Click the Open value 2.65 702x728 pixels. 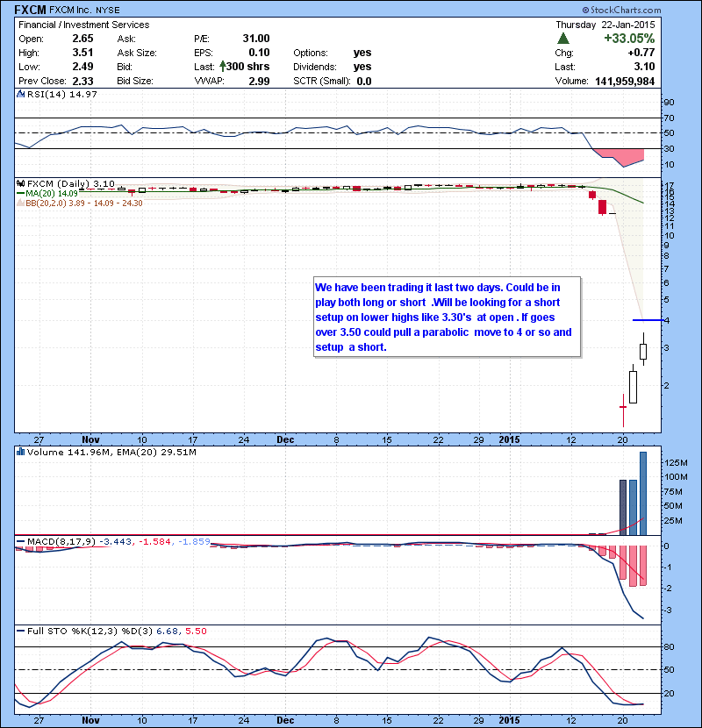(x=82, y=39)
